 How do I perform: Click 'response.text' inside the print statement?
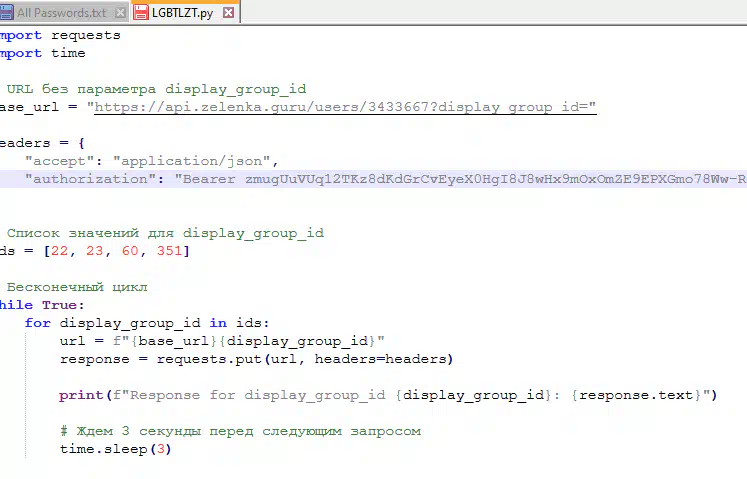pos(636,395)
